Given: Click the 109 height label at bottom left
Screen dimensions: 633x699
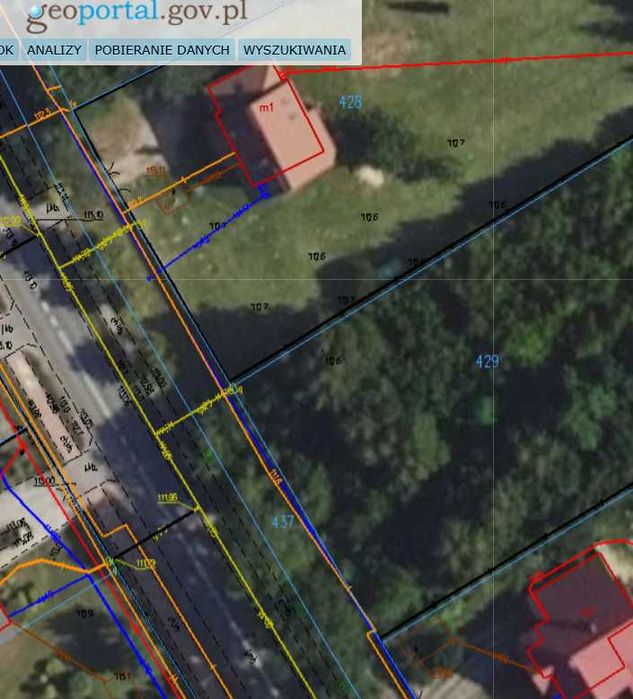Looking at the screenshot, I should pyautogui.click(x=84, y=613).
